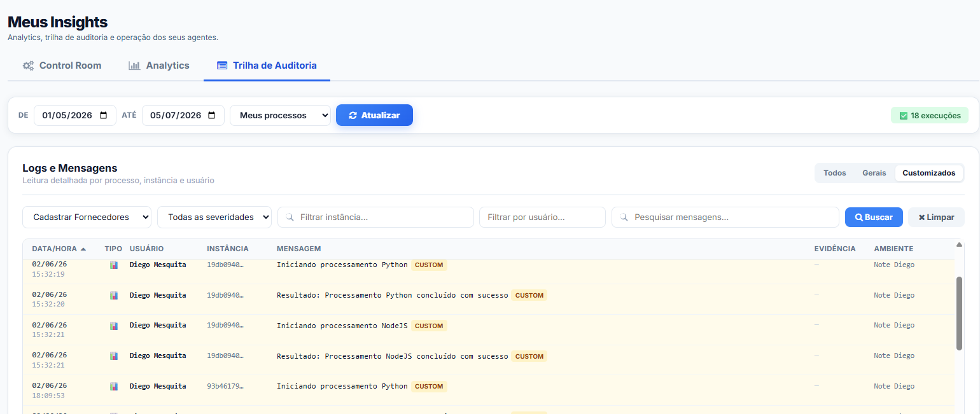980x414 pixels.
Task: Click the Atualizar button
Action: [x=374, y=115]
